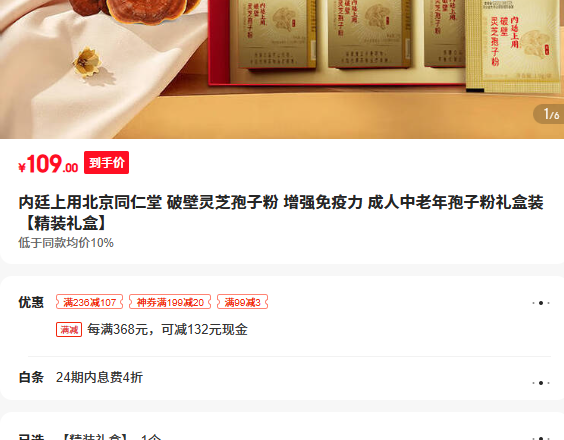This screenshot has width=564, height=440.
Task: Open 24期内息费4折 installment details
Action: pos(99,377)
